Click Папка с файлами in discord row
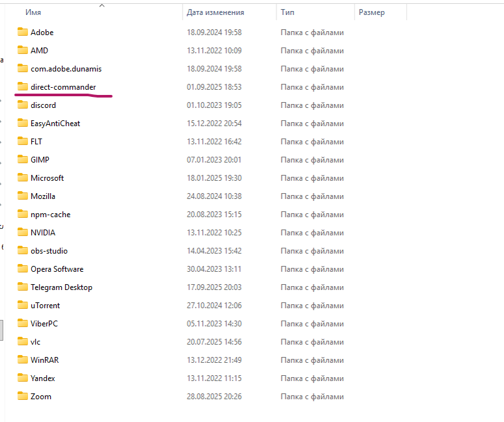 coord(312,105)
